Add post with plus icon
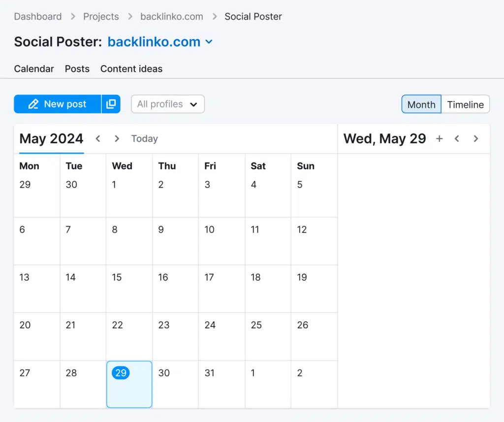This screenshot has height=422, width=504. (440, 139)
